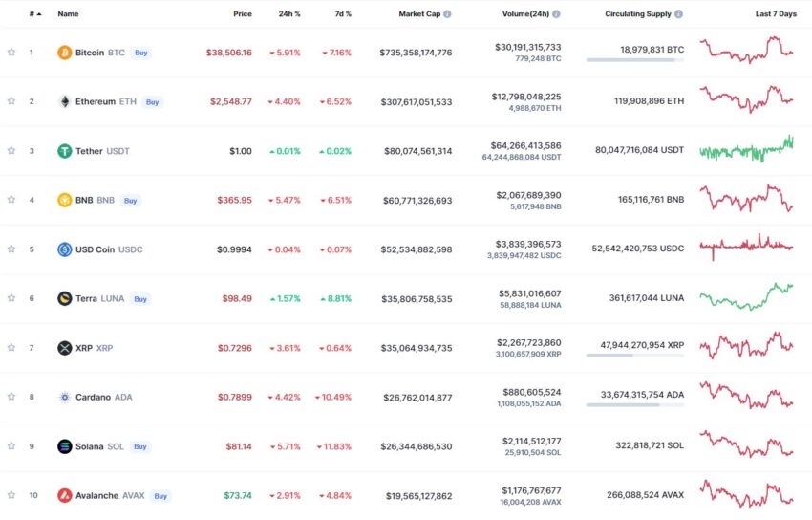Sort table by Name header
This screenshot has width=812, height=520.
pyautogui.click(x=68, y=14)
